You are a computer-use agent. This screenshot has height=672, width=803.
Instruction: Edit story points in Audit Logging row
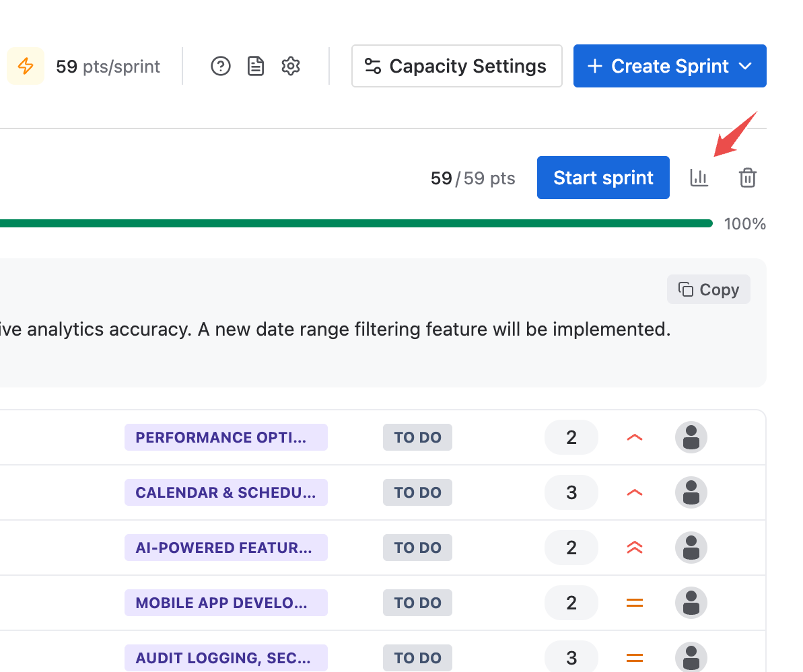[x=571, y=657]
